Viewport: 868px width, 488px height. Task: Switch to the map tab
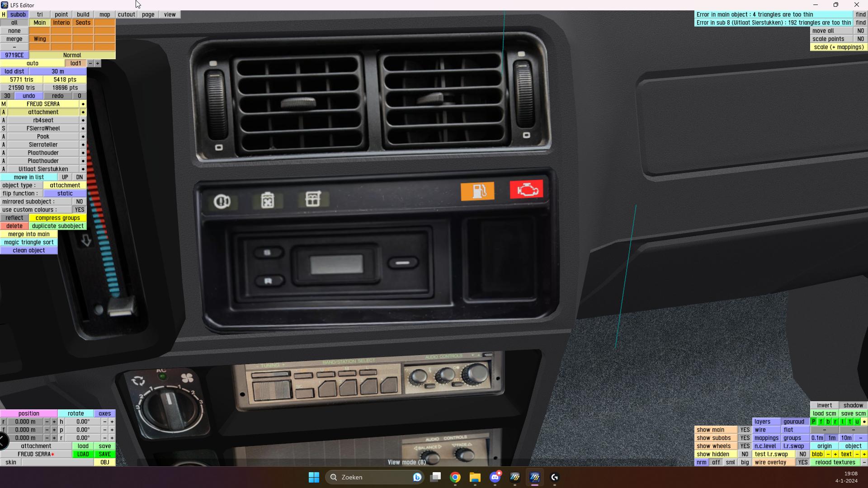pyautogui.click(x=104, y=14)
